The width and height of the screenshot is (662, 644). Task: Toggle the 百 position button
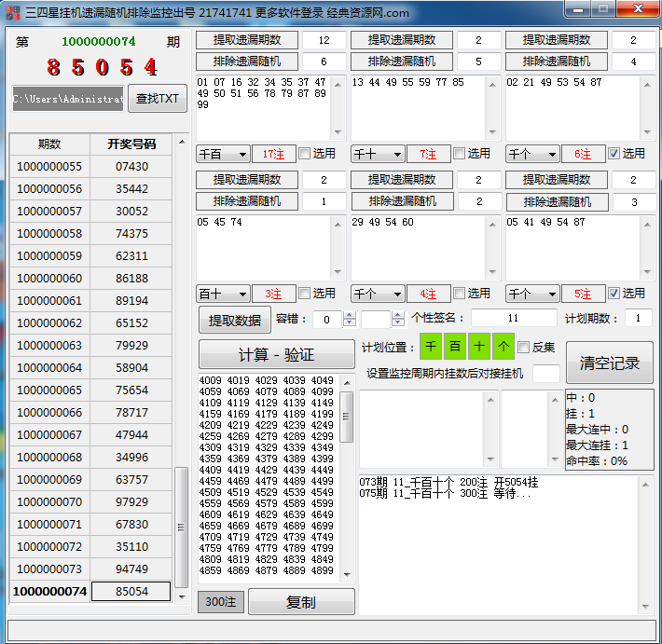[455, 347]
